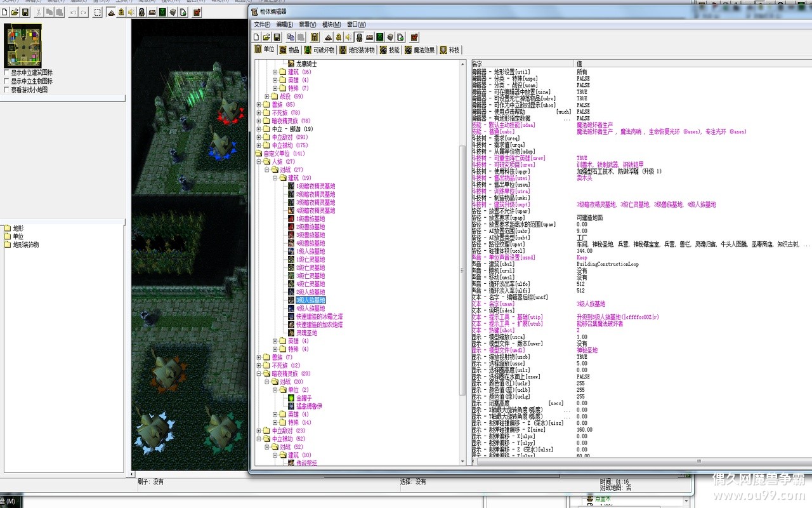Screen dimensions: 812x508
Task: Click New icon in Object Editor toolbar
Action: (x=256, y=37)
